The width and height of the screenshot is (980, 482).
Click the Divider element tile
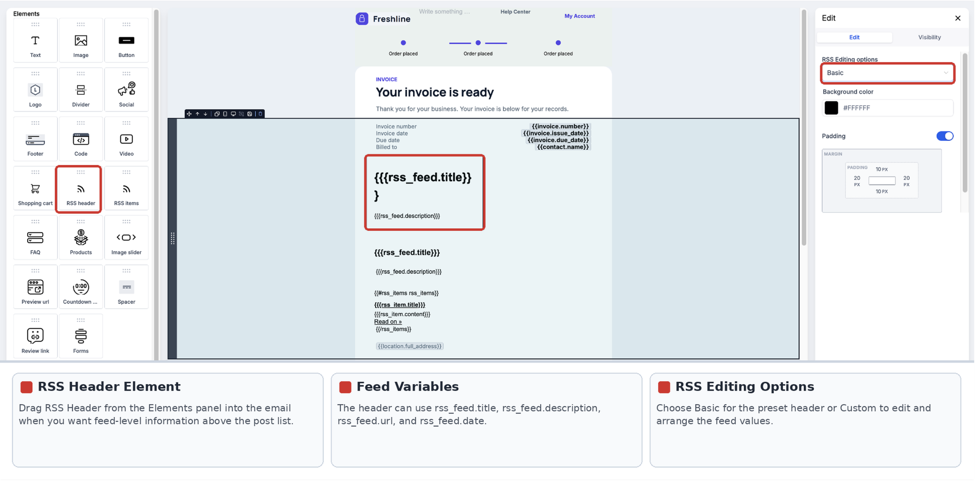(81, 90)
